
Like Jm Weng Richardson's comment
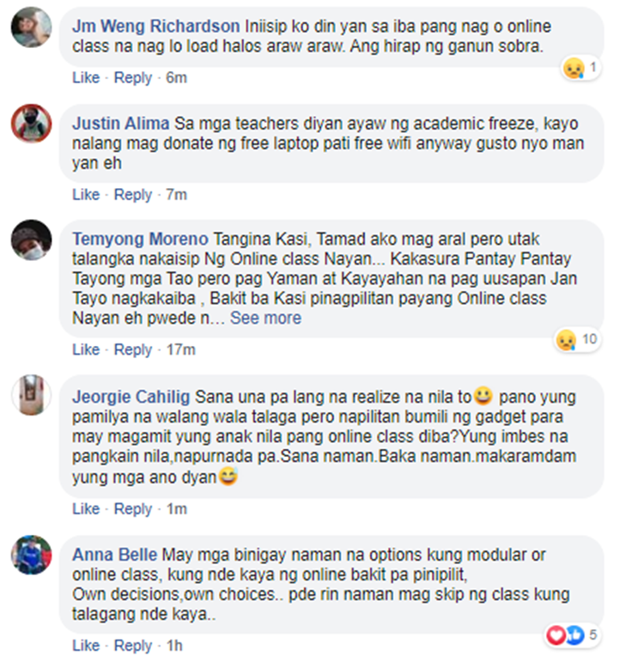coord(86,77)
